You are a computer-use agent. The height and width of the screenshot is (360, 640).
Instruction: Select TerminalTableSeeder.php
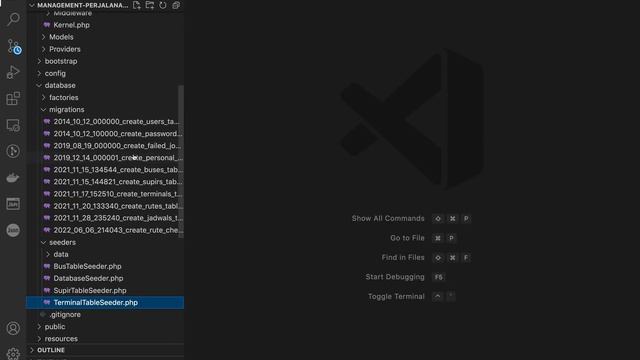pos(105,302)
